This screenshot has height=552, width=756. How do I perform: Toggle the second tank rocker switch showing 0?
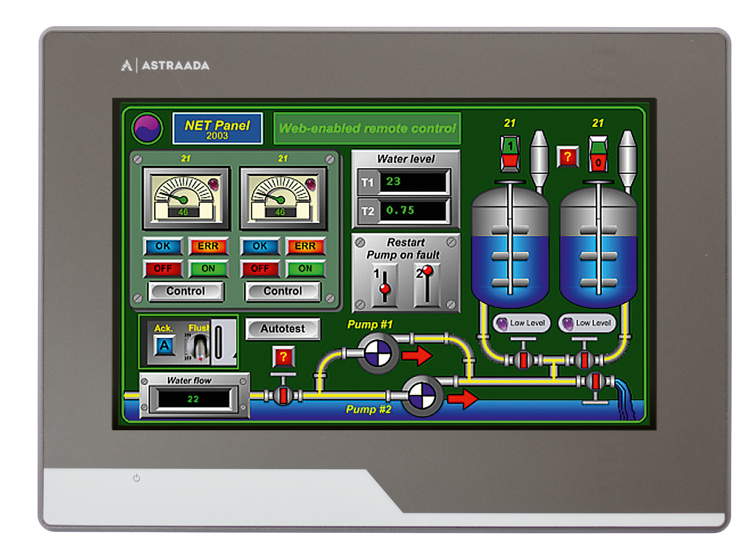click(598, 154)
